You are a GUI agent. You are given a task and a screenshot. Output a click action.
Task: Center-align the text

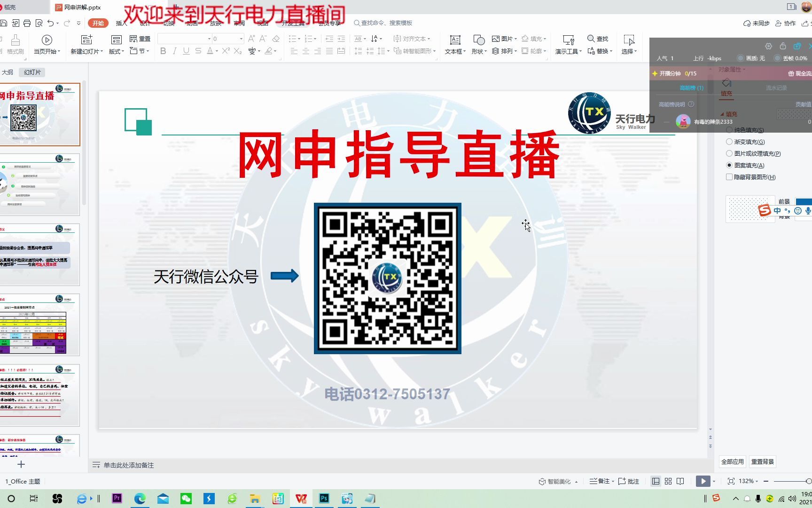tap(306, 51)
